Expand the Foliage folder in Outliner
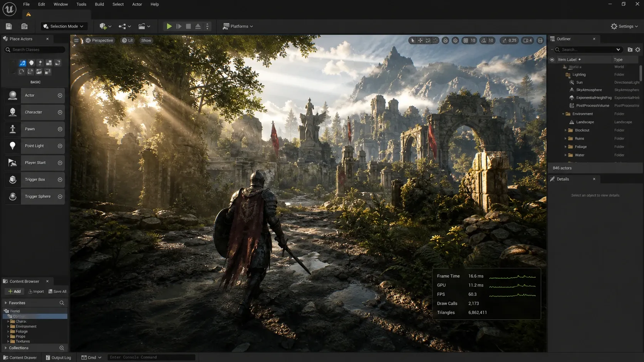The height and width of the screenshot is (362, 644). coord(565,147)
